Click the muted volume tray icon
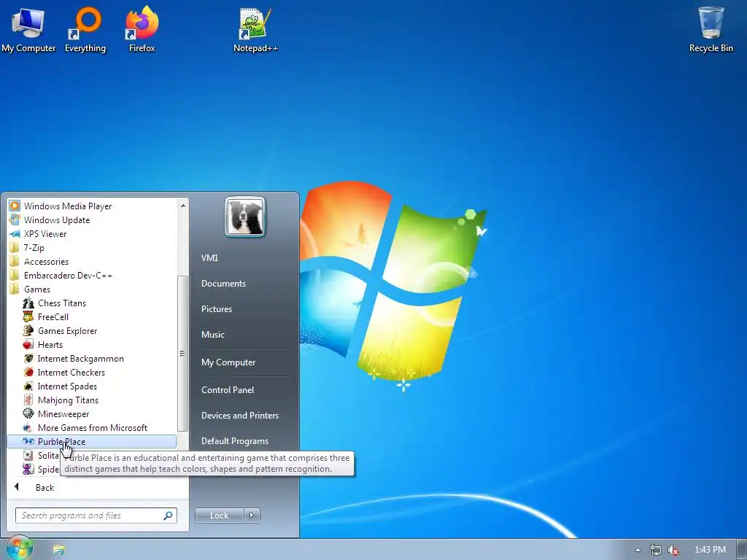747x560 pixels. [673, 550]
